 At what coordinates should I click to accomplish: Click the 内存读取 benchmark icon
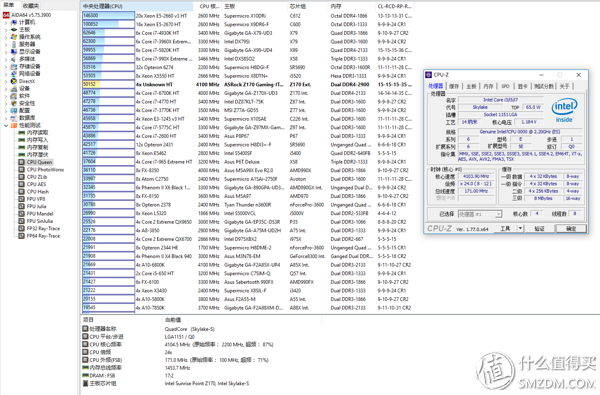click(x=22, y=133)
